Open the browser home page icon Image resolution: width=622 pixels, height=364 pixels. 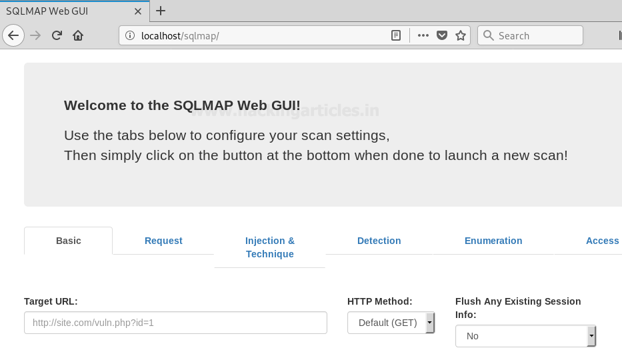pos(78,36)
